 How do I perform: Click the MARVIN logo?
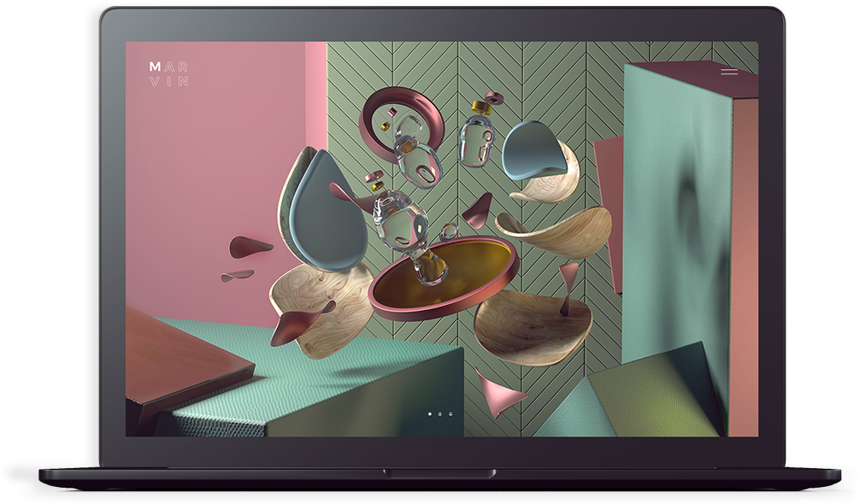[x=168, y=74]
